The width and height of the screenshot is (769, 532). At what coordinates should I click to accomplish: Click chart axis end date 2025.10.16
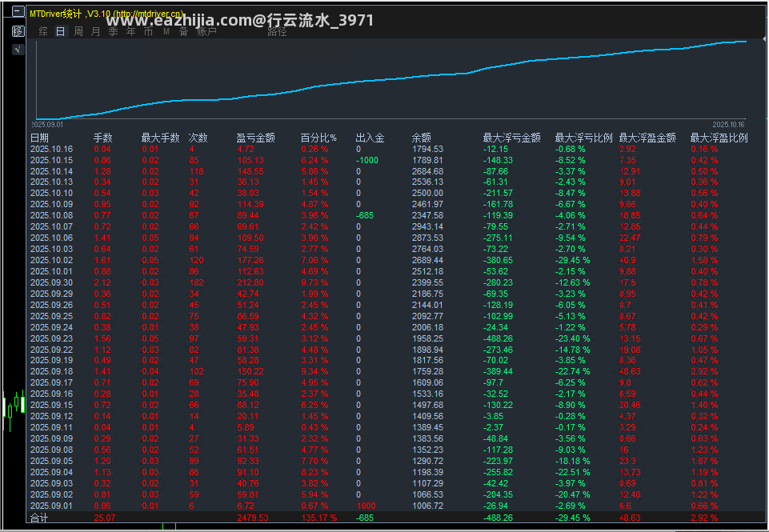(728, 125)
